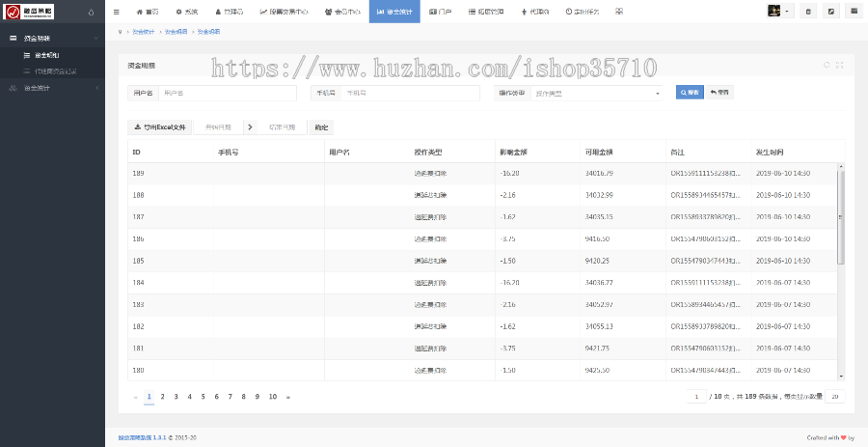868x447 pixels.
Task: Click the blue 搜索 search button
Action: (x=690, y=93)
